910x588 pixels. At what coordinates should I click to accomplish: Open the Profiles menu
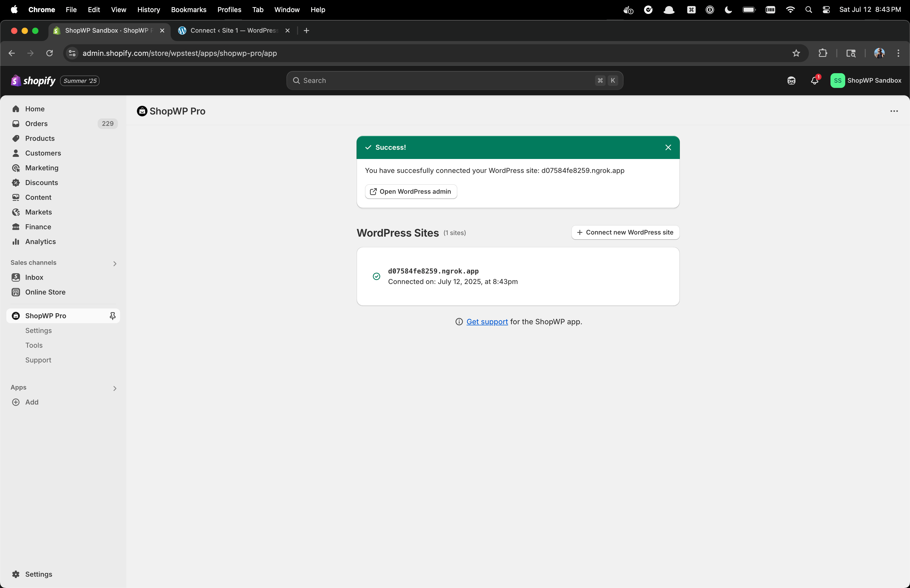click(229, 9)
